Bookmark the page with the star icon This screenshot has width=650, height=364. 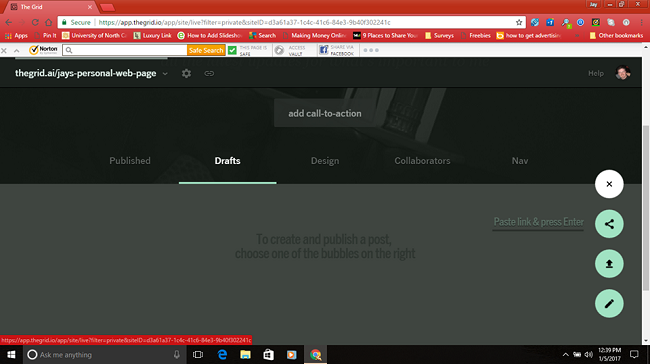(x=519, y=22)
